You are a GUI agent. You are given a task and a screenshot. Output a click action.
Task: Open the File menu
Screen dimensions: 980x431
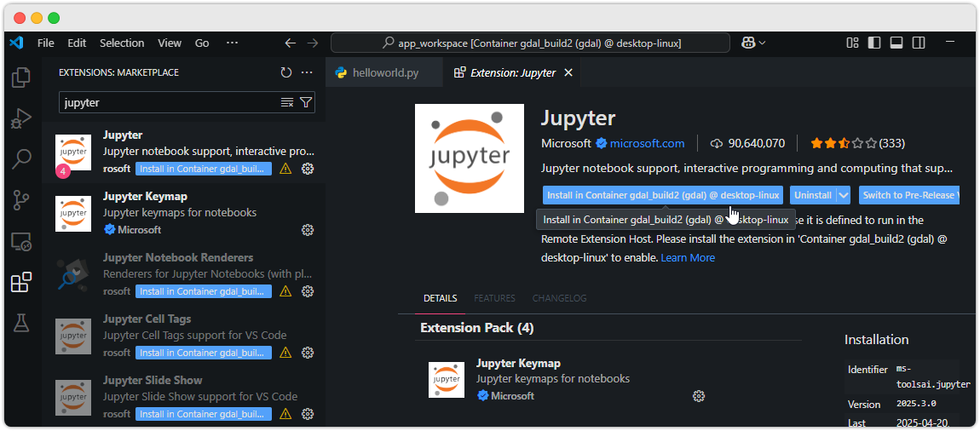point(46,43)
